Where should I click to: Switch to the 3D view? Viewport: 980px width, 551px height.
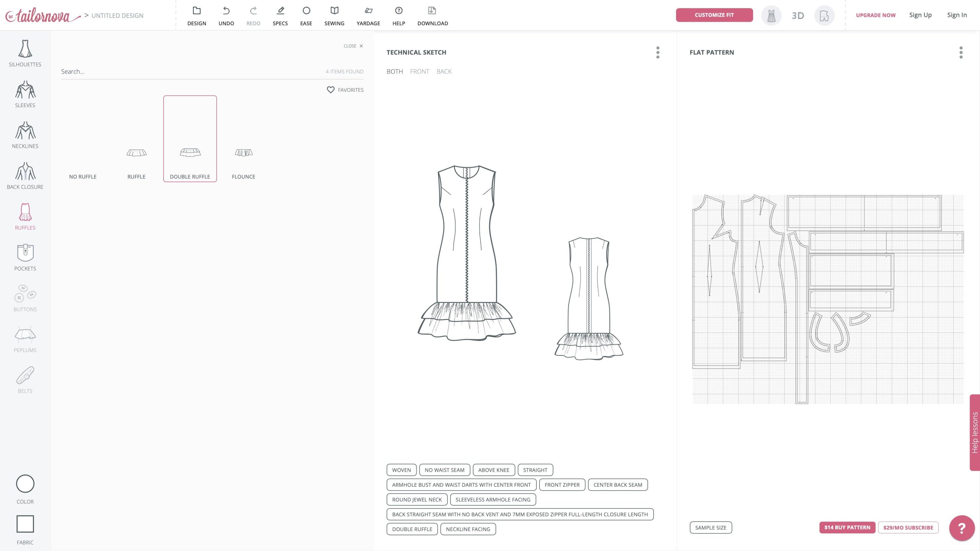click(798, 16)
